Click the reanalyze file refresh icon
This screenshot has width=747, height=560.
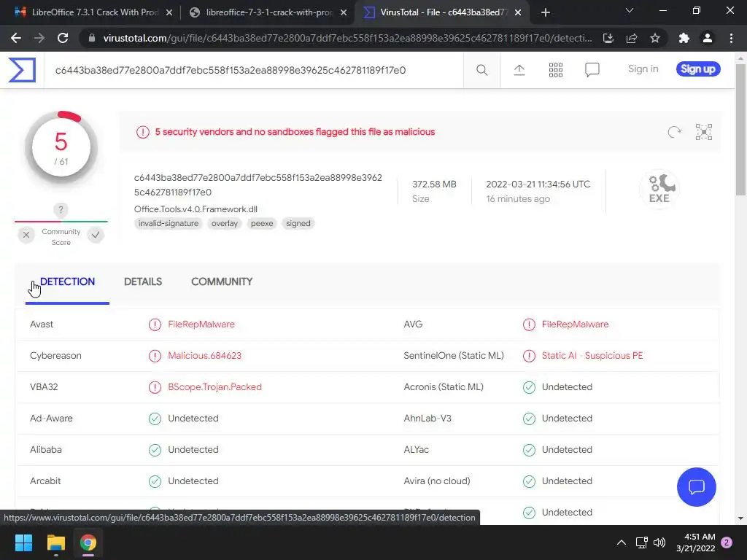click(x=674, y=132)
